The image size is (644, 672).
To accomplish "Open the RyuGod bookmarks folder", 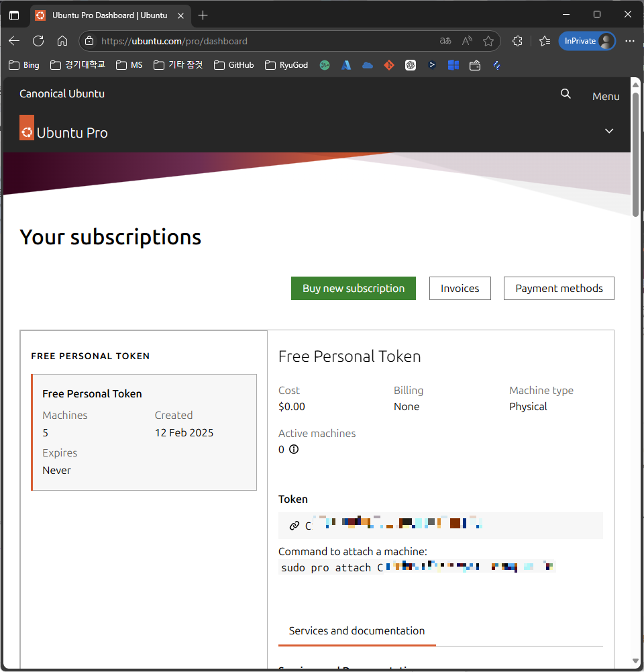I will 286,65.
